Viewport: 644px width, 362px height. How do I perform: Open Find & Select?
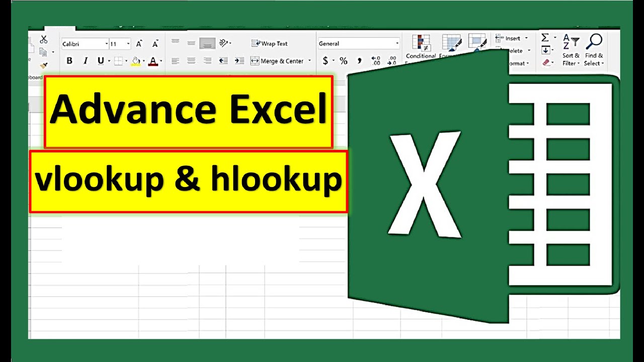593,50
